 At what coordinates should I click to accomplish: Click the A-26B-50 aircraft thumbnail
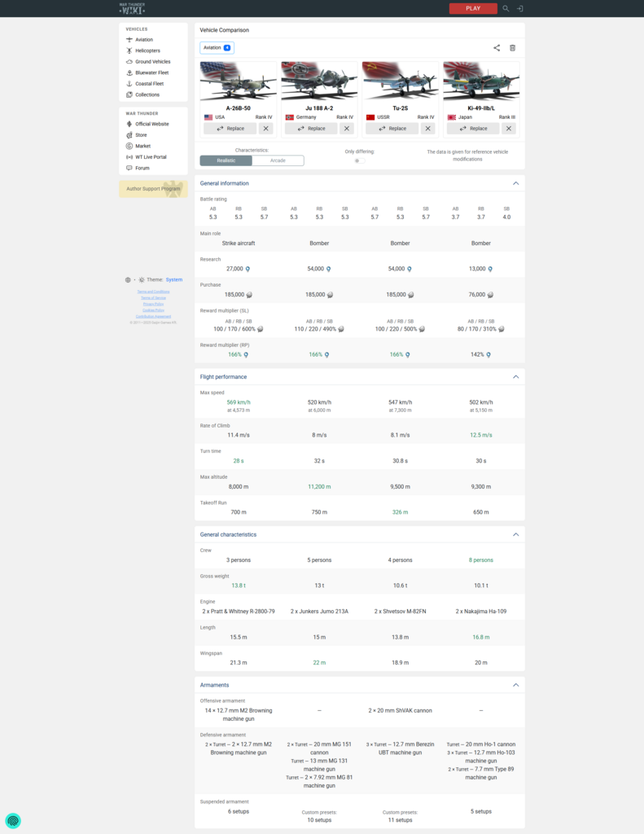click(x=239, y=81)
